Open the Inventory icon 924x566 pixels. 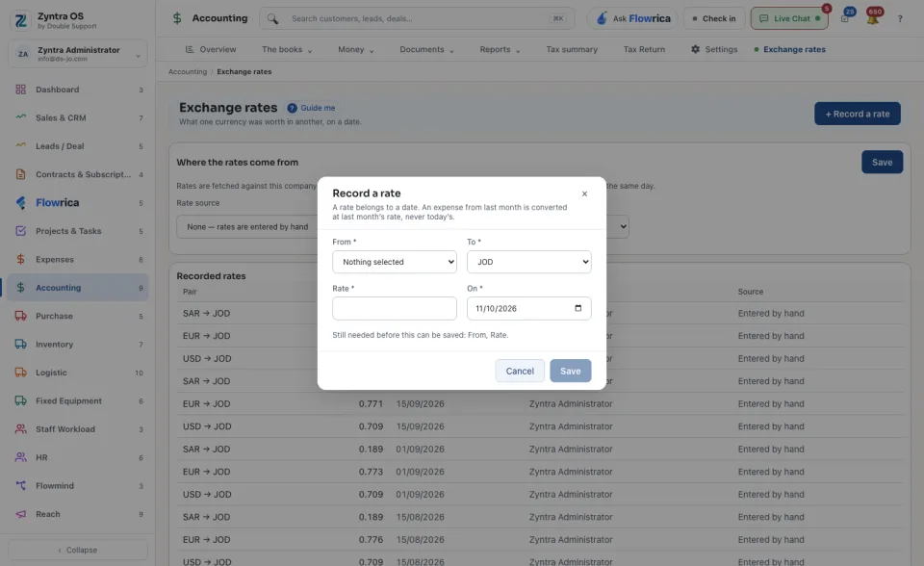click(20, 344)
